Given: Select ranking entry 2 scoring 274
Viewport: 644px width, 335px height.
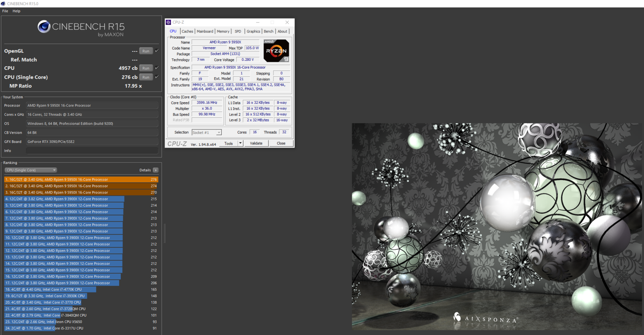Looking at the screenshot, I should (x=81, y=186).
